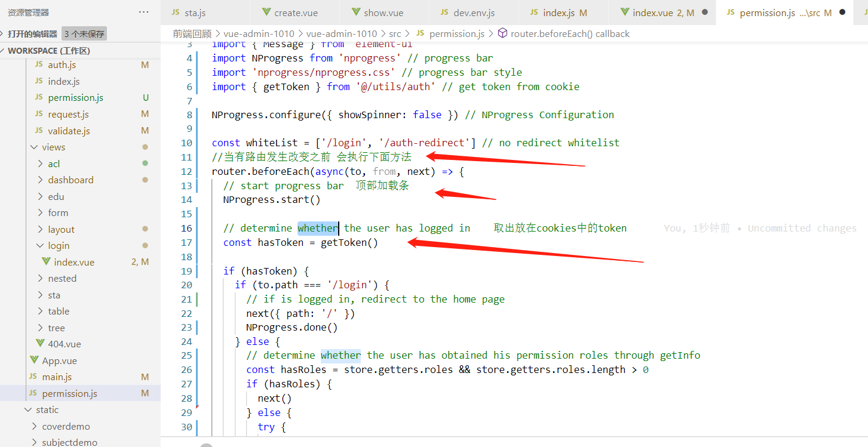Screen dimensions: 868x447
Task: Click the highlighted word whether on line 16
Action: 318,228
